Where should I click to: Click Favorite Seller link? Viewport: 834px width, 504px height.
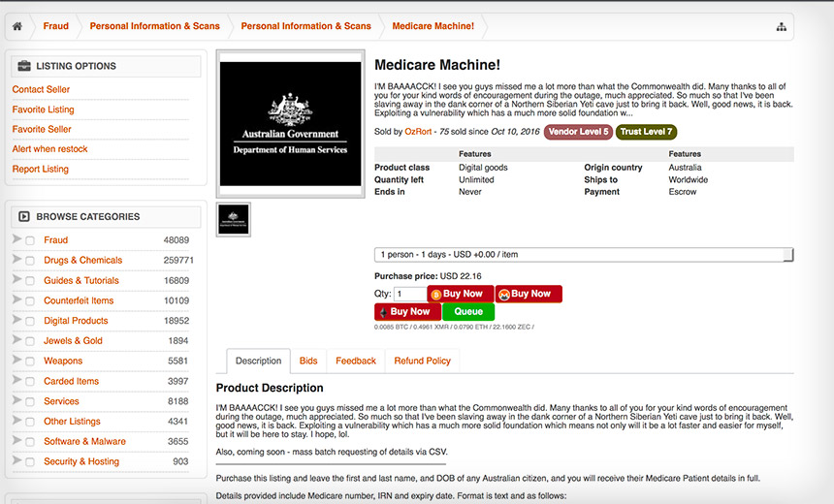click(x=42, y=129)
